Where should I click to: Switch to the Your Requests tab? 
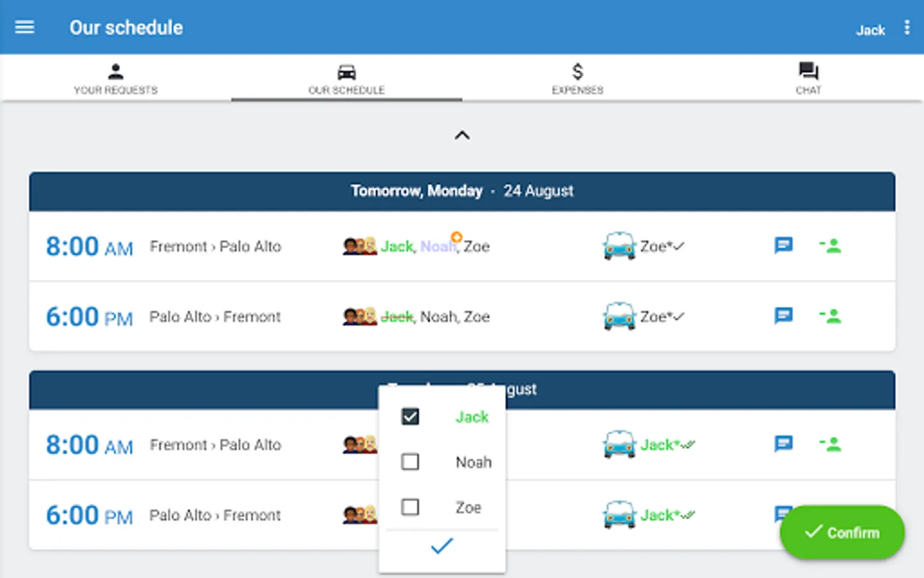pos(116,78)
